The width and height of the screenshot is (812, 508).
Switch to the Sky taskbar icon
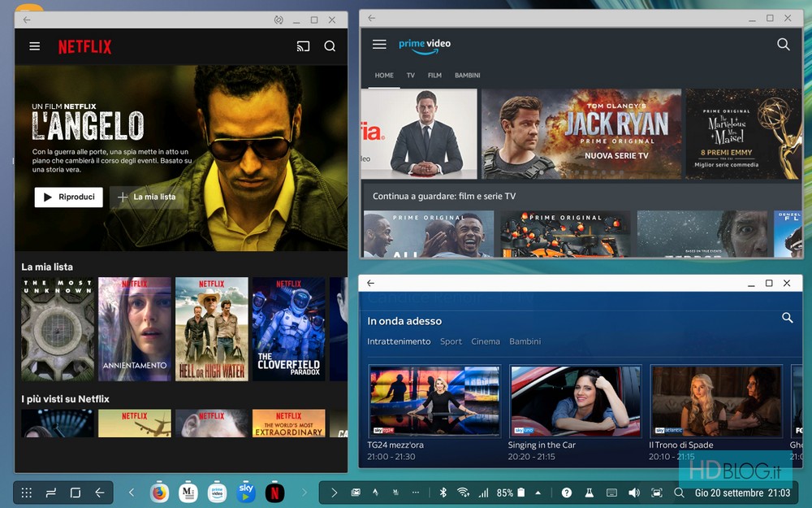click(x=246, y=493)
